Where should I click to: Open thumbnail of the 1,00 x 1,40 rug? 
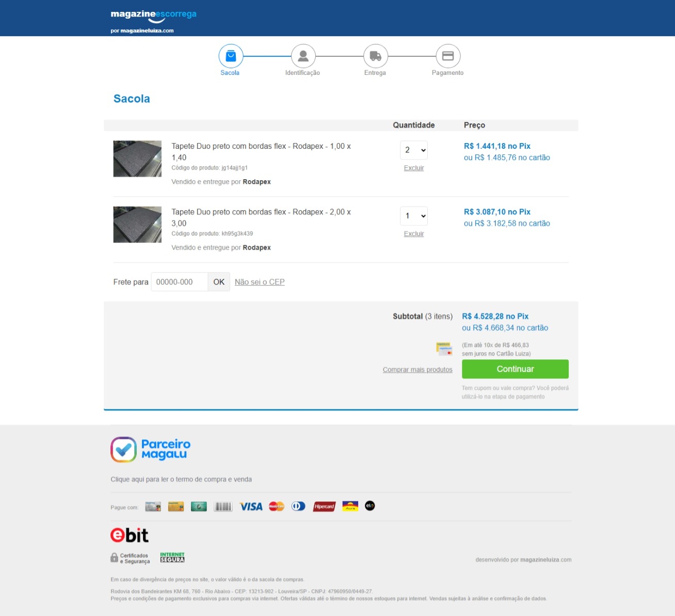coord(137,159)
